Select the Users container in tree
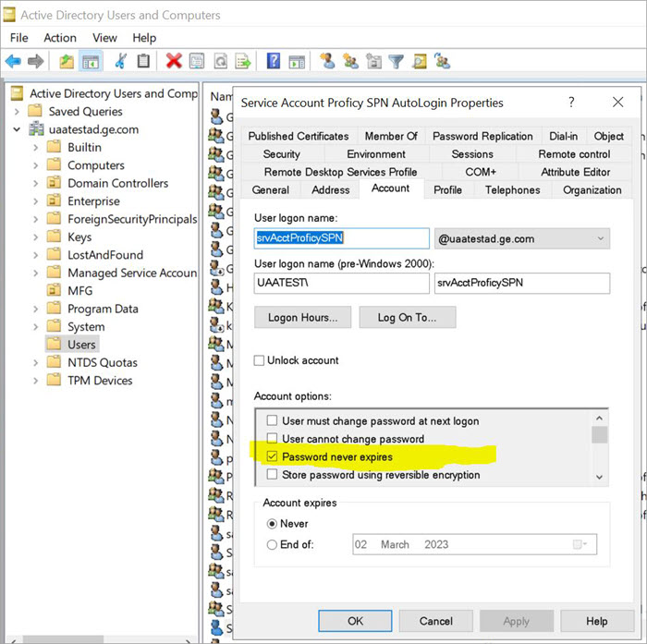 pos(81,345)
